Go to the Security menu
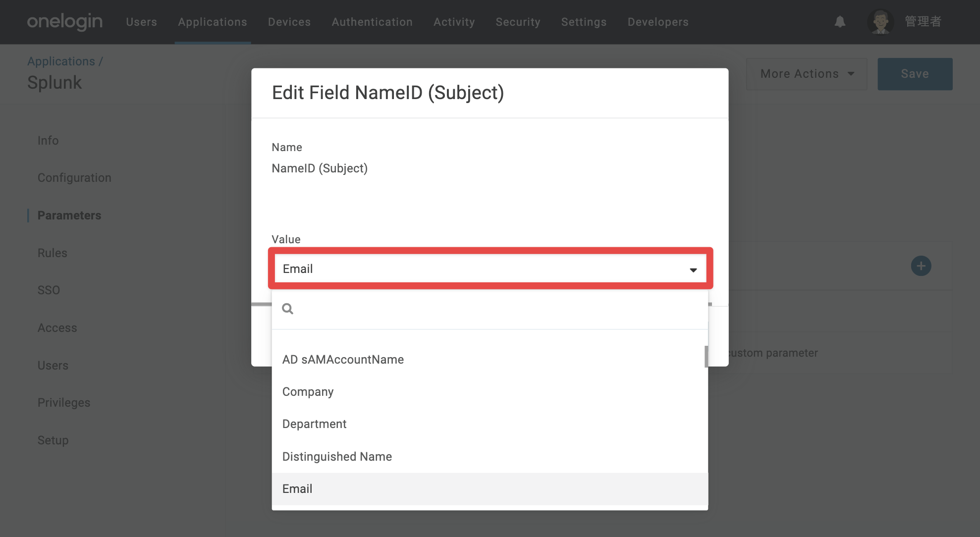Image resolution: width=980 pixels, height=537 pixels. [x=518, y=22]
